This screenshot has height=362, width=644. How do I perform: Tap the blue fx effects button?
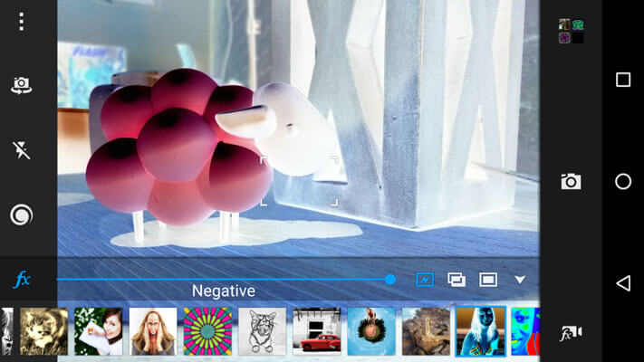tap(22, 280)
